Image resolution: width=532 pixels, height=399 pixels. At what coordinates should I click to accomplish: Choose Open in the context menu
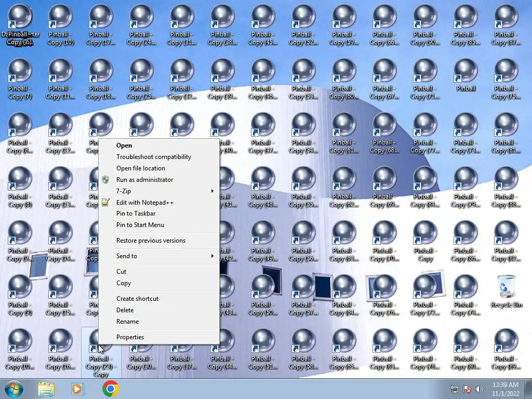pyautogui.click(x=159, y=145)
